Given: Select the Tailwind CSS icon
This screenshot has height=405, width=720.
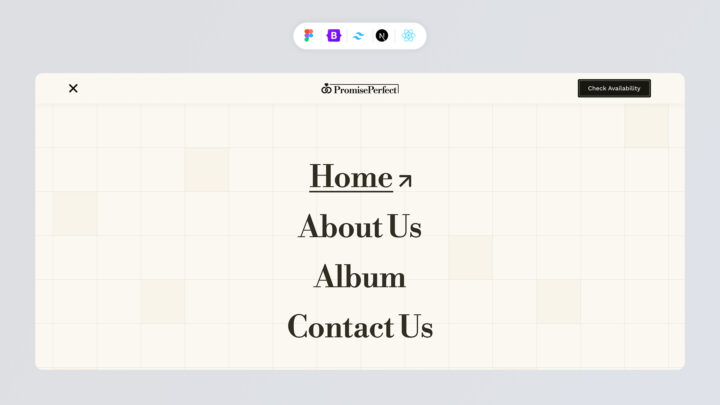Looking at the screenshot, I should 358,36.
